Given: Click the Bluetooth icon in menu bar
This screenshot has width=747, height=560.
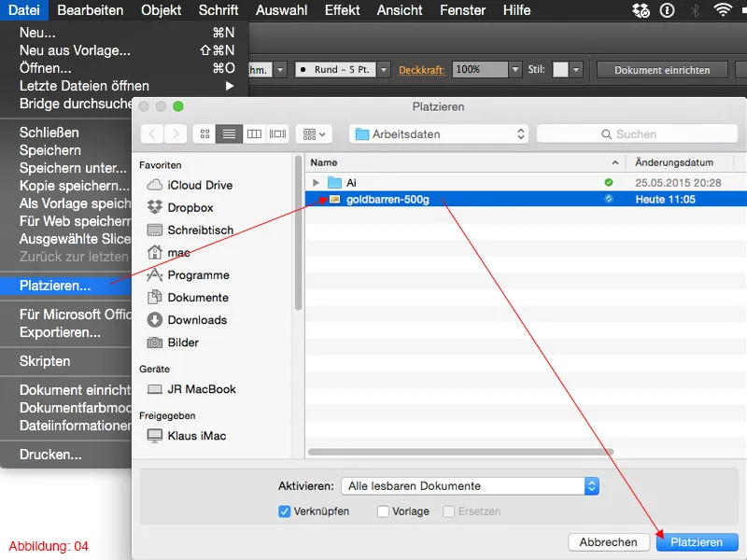Looking at the screenshot, I should click(695, 10).
